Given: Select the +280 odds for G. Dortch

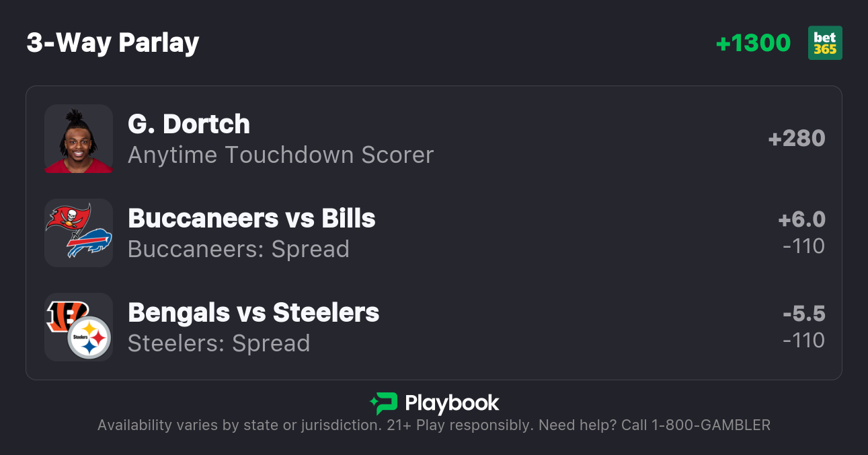Looking at the screenshot, I should tap(797, 138).
